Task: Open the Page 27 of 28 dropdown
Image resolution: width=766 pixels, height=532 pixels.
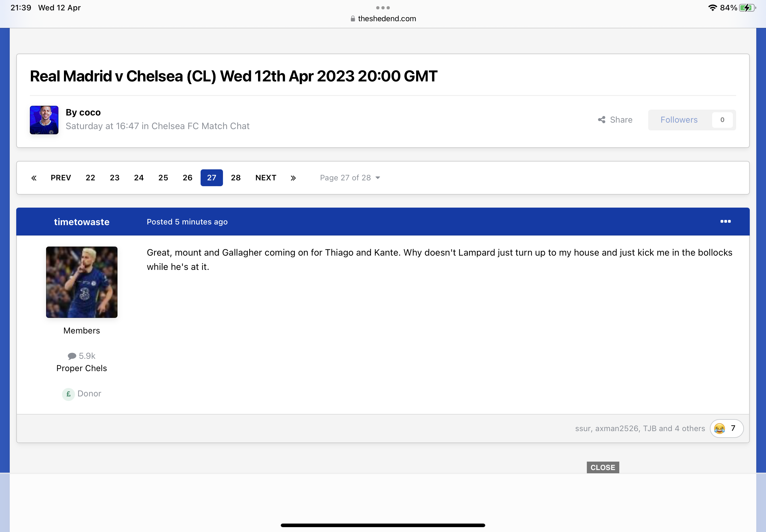Action: [x=350, y=178]
